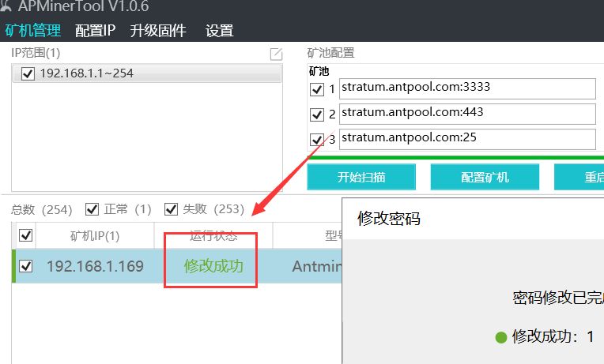Click the 矿机IP(1) column header
Viewport: 604px width, 364px height.
pyautogui.click(x=95, y=235)
